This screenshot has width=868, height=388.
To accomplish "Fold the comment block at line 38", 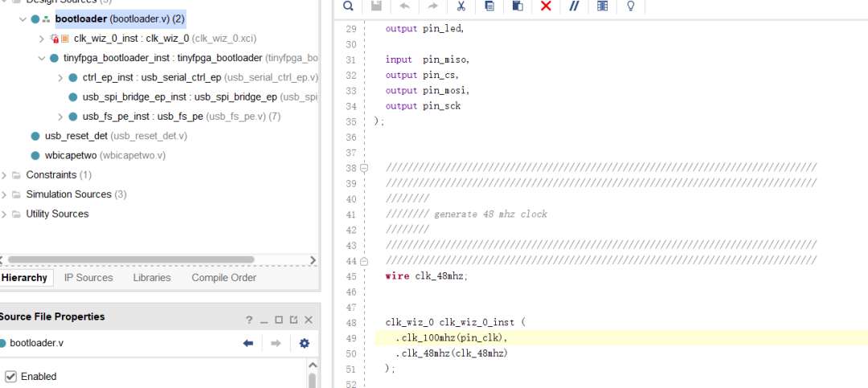I will click(x=364, y=168).
